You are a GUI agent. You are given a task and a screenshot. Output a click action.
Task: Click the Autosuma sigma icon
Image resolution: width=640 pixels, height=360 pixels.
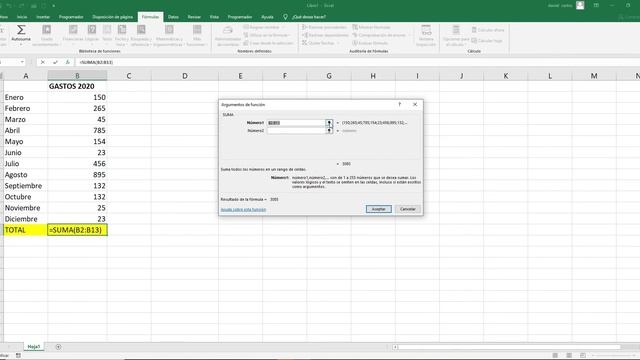(21, 30)
